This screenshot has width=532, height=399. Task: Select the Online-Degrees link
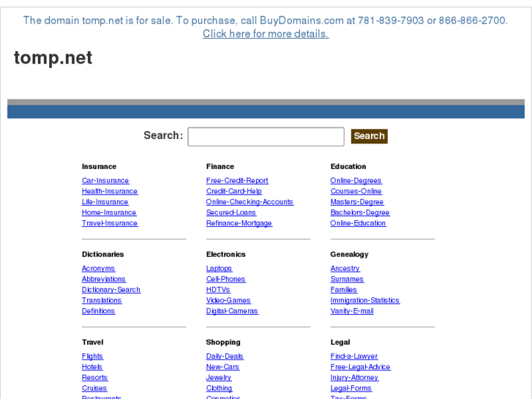356,181
